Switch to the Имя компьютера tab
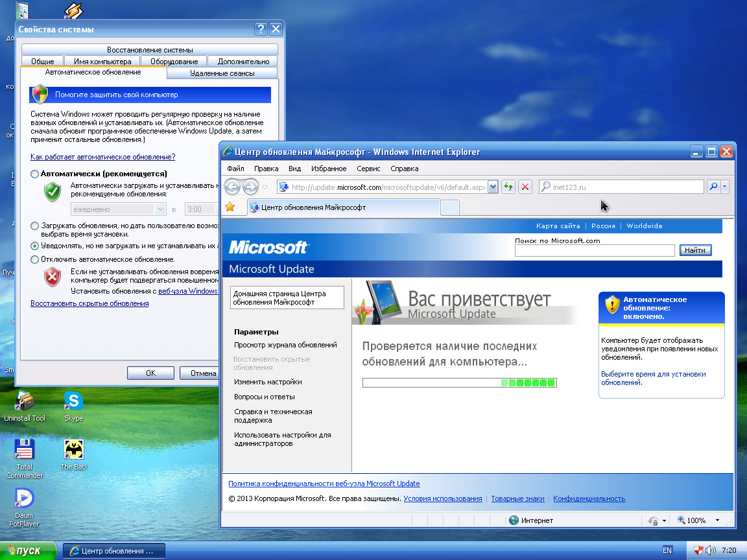The width and height of the screenshot is (747, 560). (102, 62)
